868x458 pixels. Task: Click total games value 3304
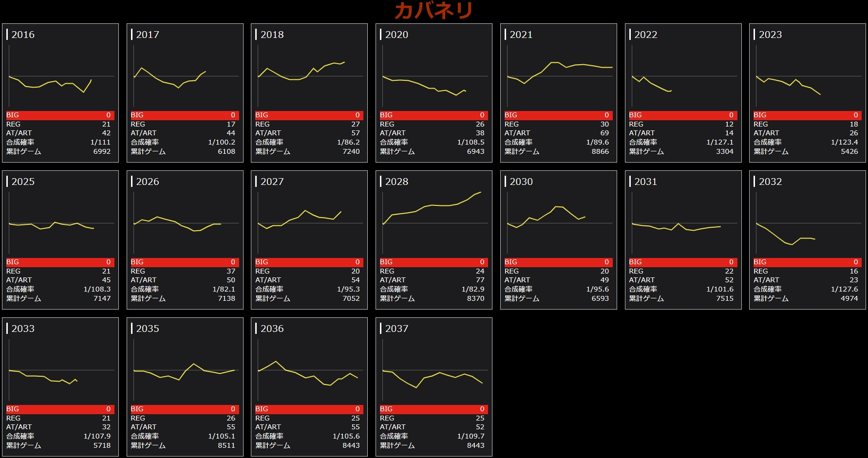725,151
